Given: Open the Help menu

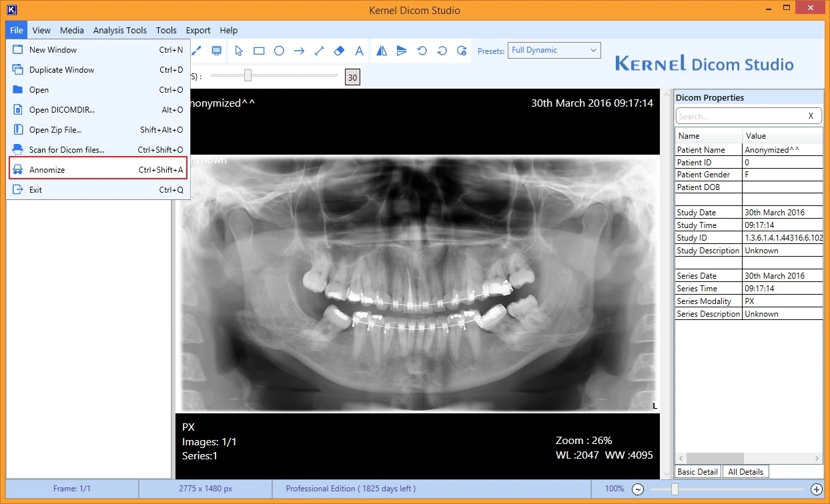Looking at the screenshot, I should (x=229, y=31).
